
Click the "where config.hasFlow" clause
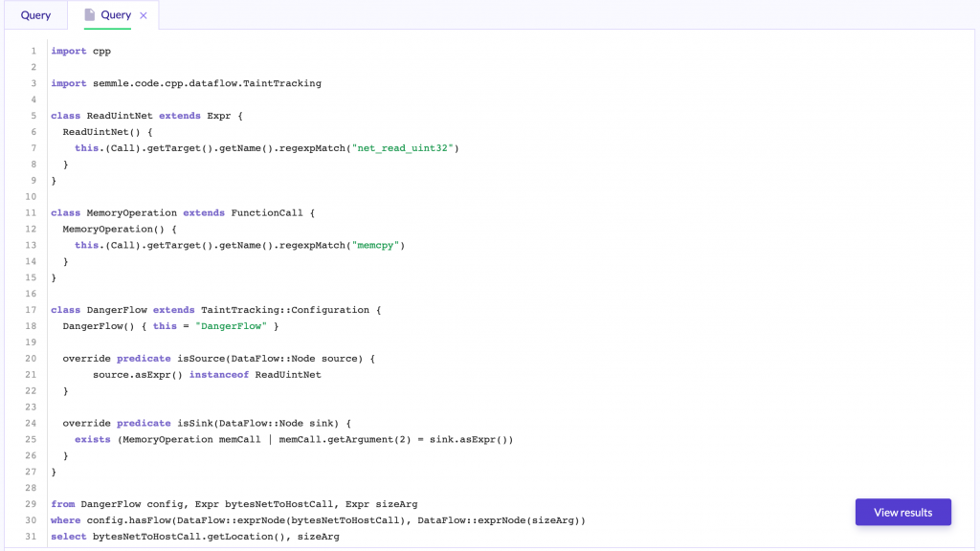(x=318, y=520)
